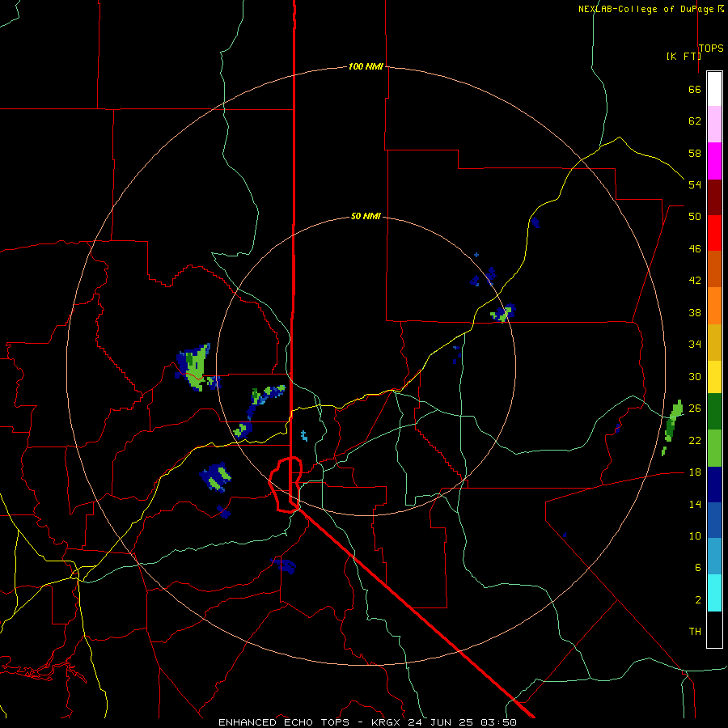Viewport: 728px width, 728px height.
Task: Click the dark orange 42 kft legend swatch
Action: pos(714,269)
